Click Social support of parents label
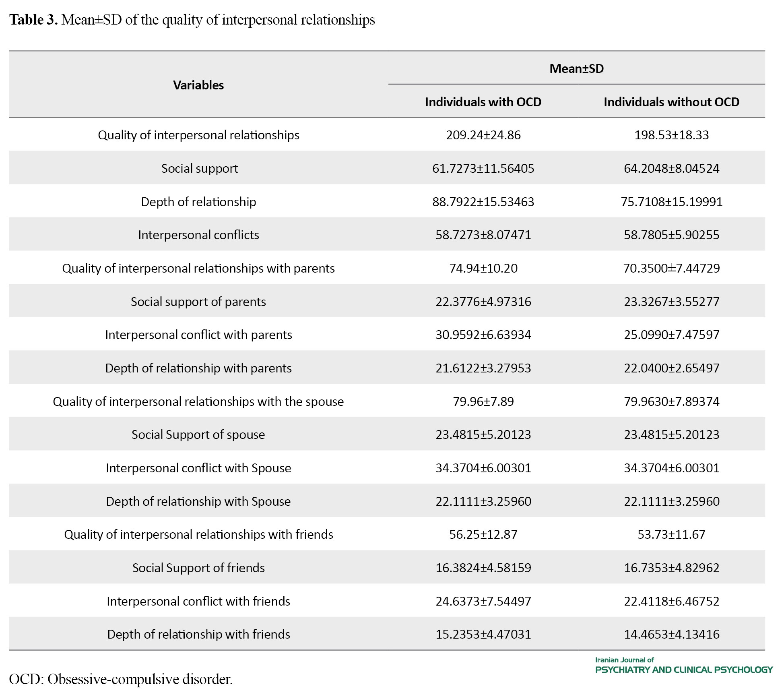The image size is (784, 697). point(198,302)
